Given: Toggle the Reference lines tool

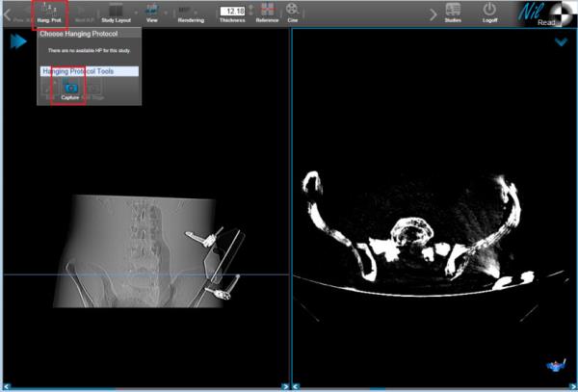Looking at the screenshot, I should 267,12.
